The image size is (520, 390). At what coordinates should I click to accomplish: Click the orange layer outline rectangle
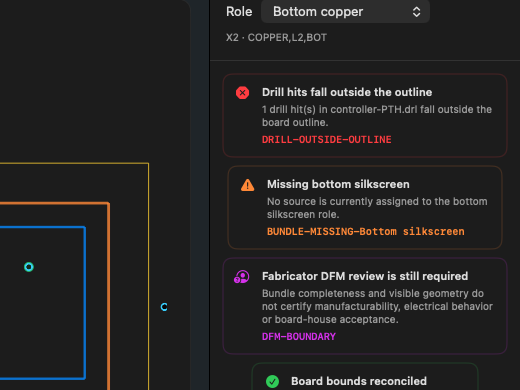[x=108, y=296]
